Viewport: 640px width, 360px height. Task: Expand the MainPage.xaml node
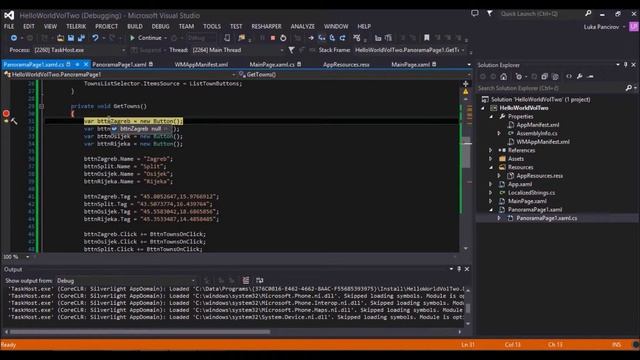[x=491, y=201]
